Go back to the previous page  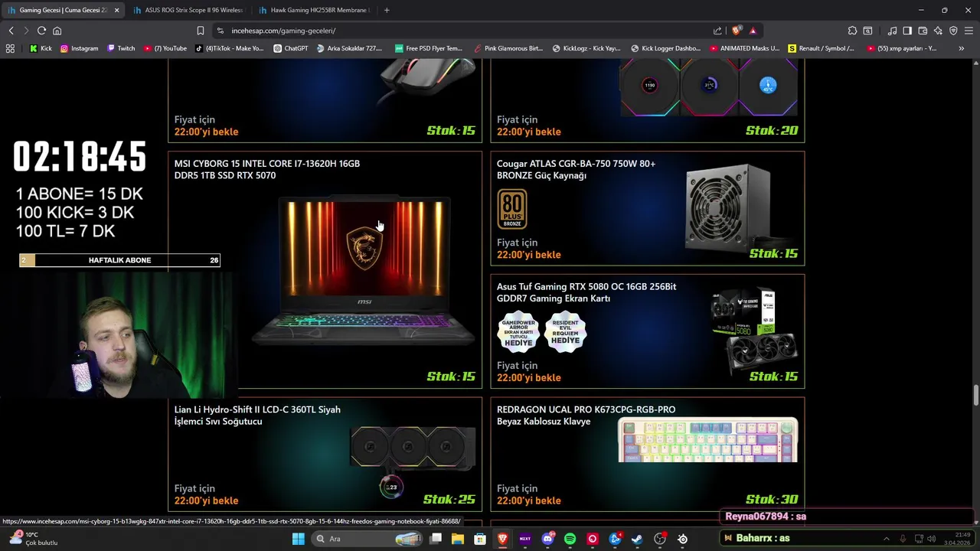(x=11, y=31)
